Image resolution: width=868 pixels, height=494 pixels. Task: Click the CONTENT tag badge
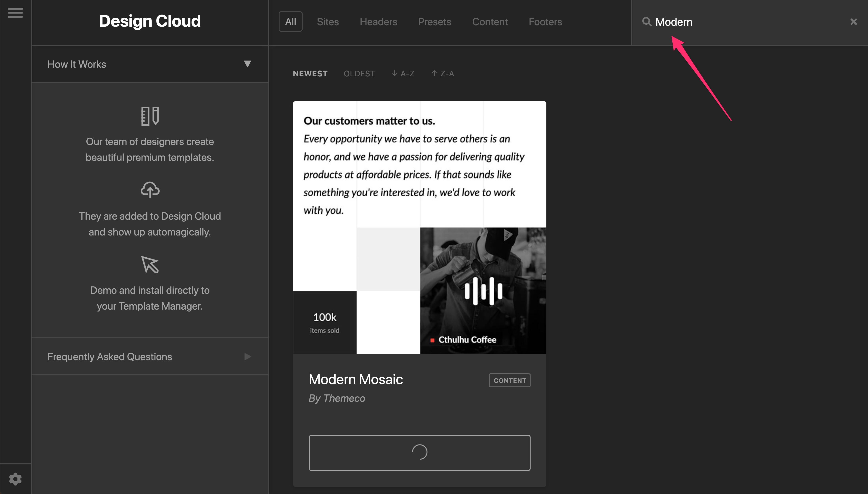click(x=510, y=380)
